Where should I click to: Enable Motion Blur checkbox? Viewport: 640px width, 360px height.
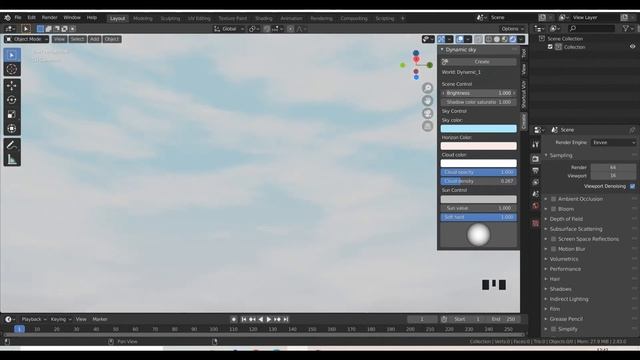[x=553, y=249]
